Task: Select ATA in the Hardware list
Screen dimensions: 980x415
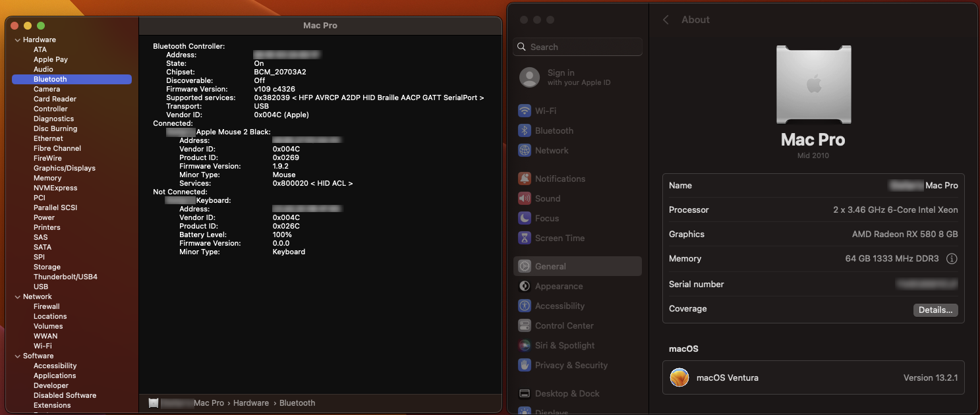Action: 40,49
